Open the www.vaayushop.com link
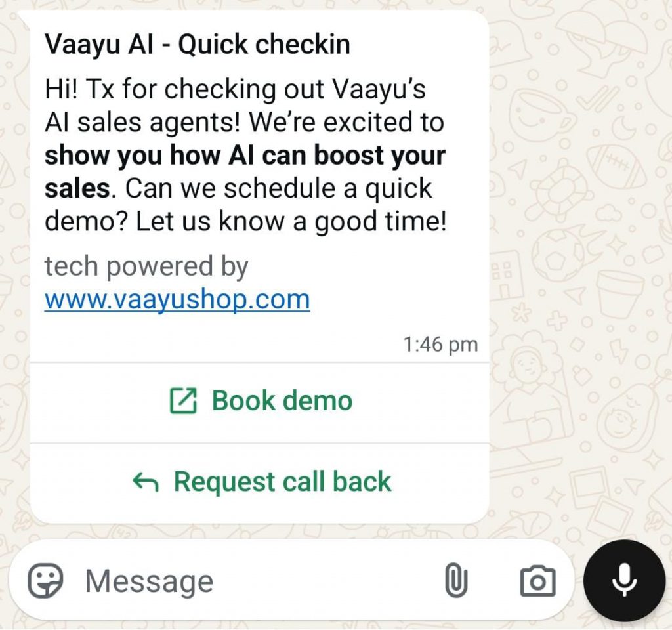672x630 pixels. click(177, 299)
